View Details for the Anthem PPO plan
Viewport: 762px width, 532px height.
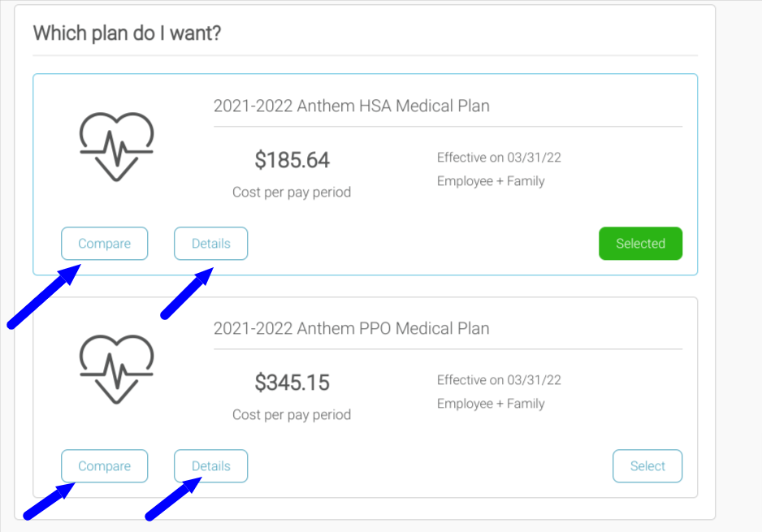(x=211, y=466)
